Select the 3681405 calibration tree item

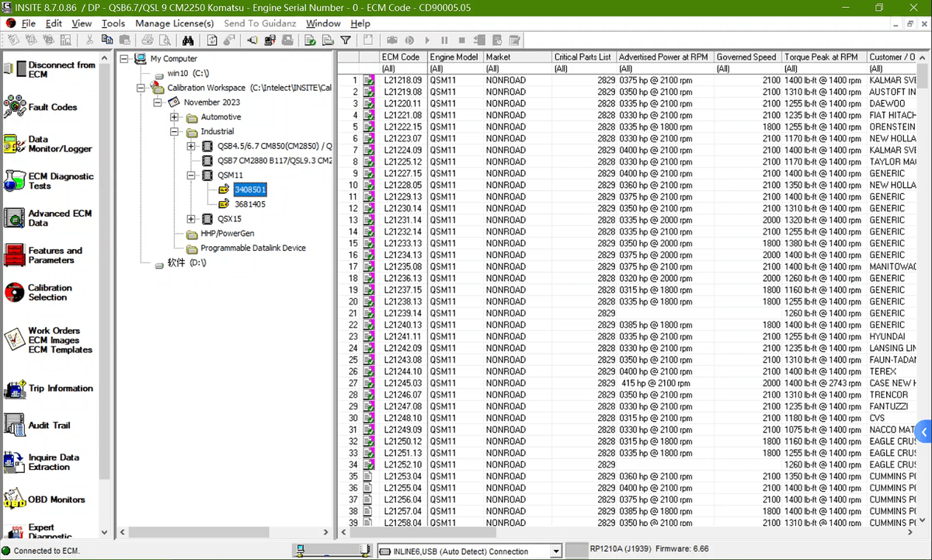(x=249, y=204)
